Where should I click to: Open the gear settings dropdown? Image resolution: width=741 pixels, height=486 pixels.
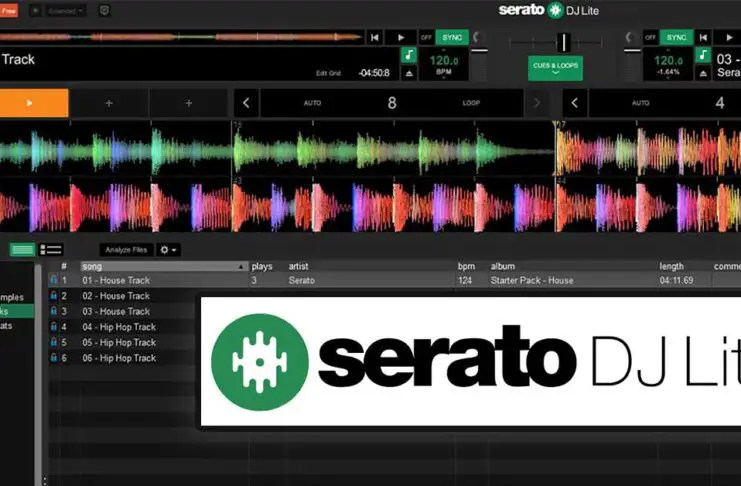coord(168,250)
